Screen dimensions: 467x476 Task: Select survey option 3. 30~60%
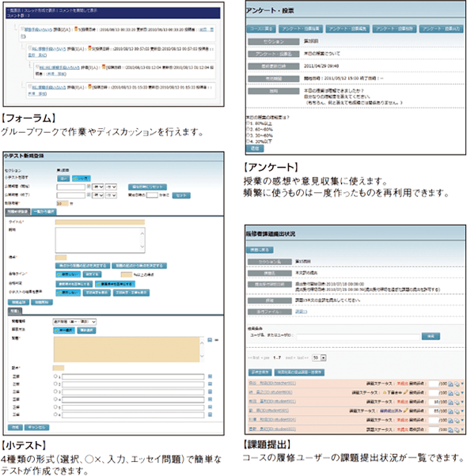[x=249, y=135]
